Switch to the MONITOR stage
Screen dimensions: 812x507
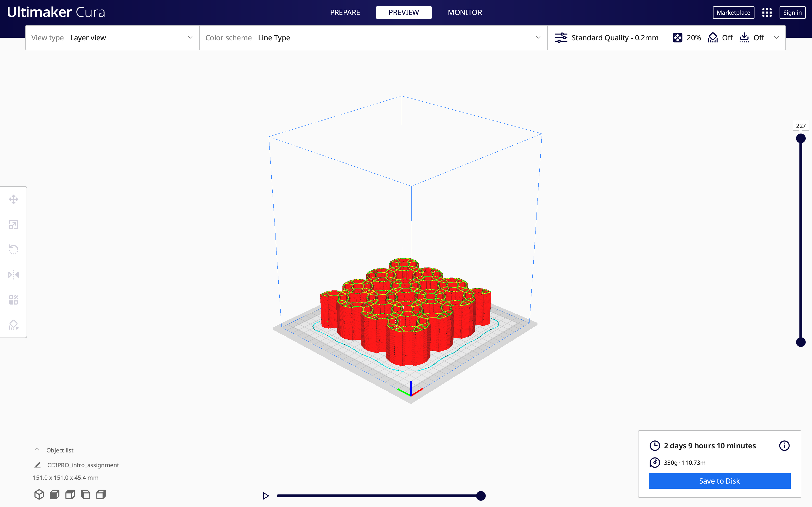[465, 12]
